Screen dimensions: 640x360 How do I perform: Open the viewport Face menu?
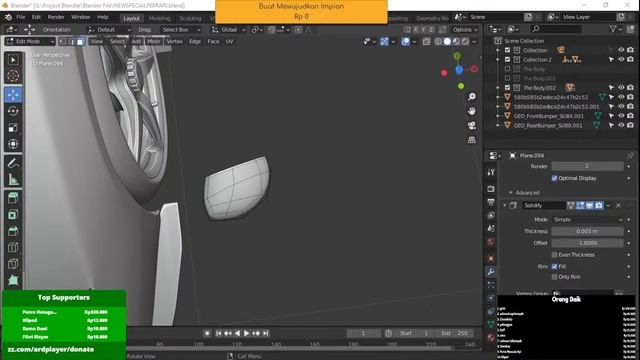coord(213,41)
